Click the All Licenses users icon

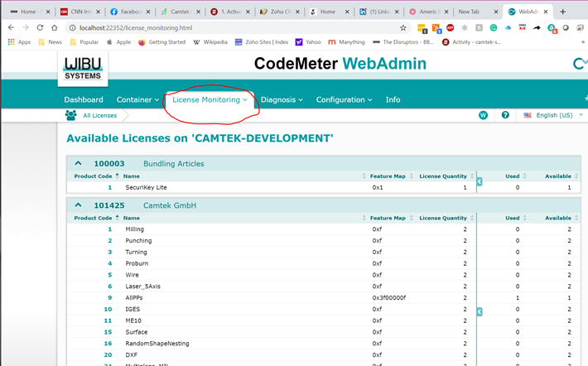pos(71,115)
